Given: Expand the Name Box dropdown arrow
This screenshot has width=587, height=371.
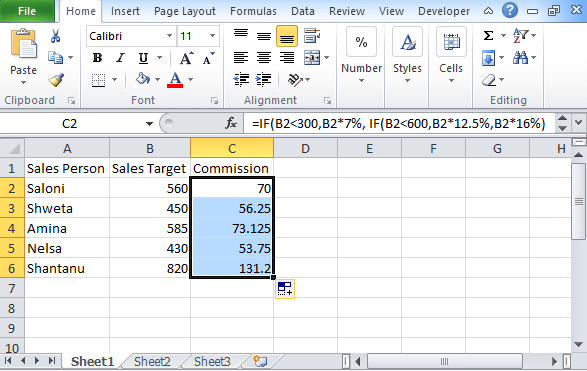Looking at the screenshot, I should [149, 124].
